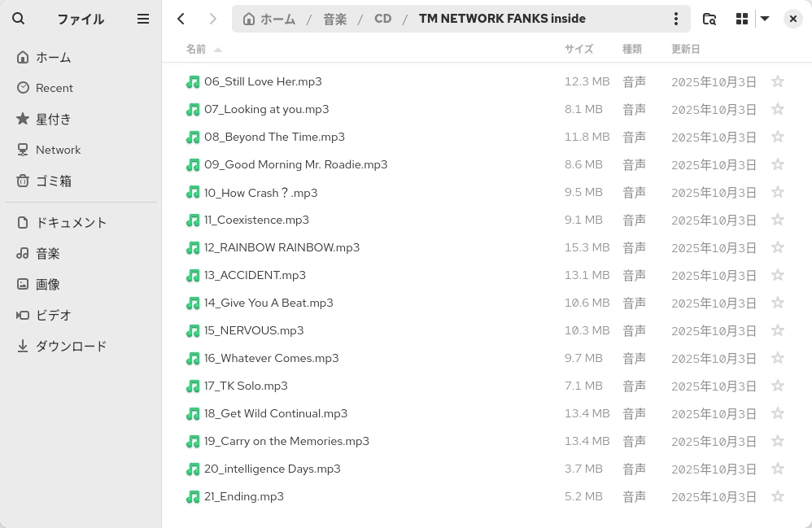The width and height of the screenshot is (812, 528).
Task: Click the search folder icon
Action: point(709,19)
